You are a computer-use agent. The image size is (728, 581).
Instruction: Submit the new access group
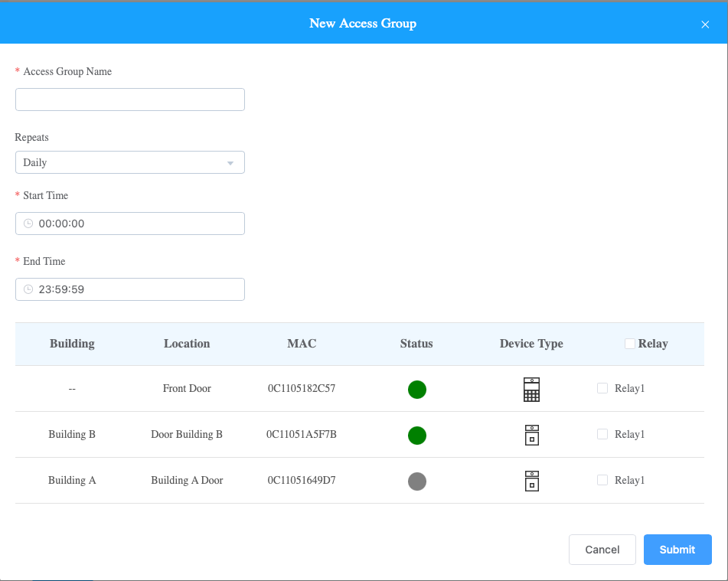(677, 549)
